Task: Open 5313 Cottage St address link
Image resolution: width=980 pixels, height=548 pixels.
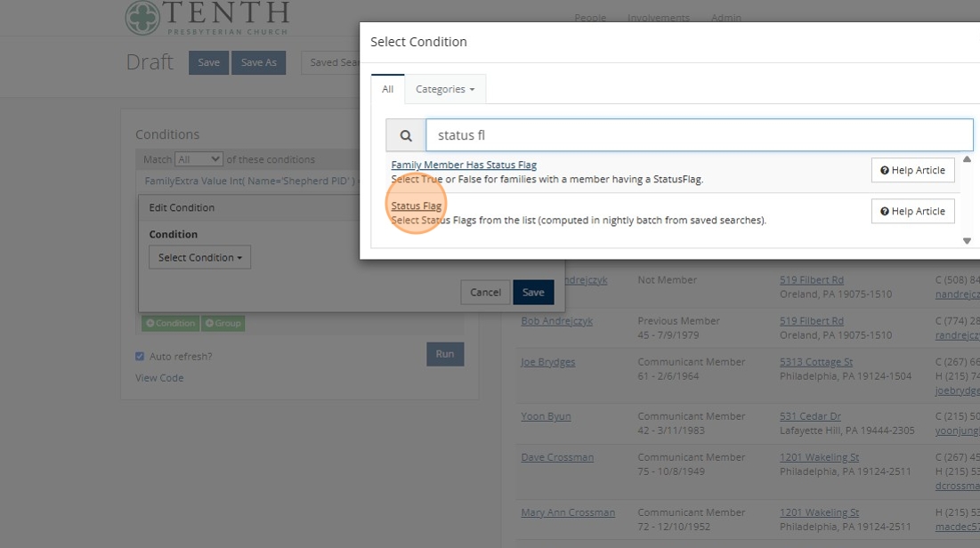Action: point(815,362)
